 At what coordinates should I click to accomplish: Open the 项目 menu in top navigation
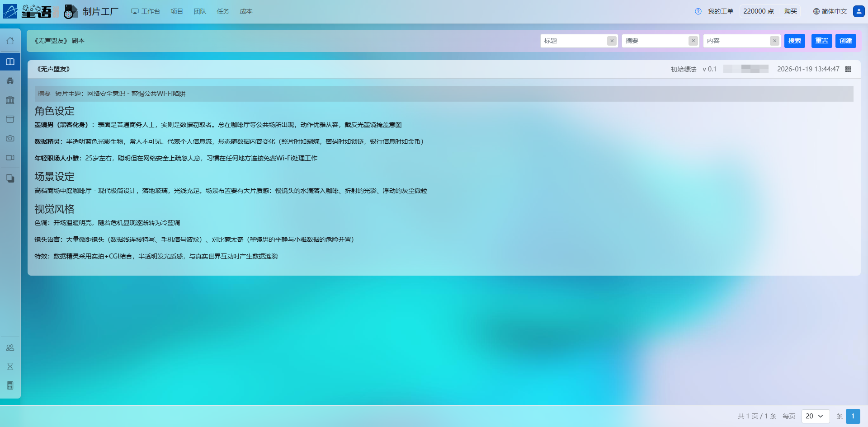point(177,11)
